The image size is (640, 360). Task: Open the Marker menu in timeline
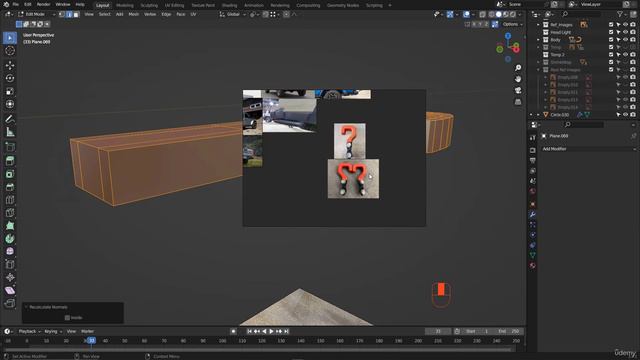click(x=87, y=331)
